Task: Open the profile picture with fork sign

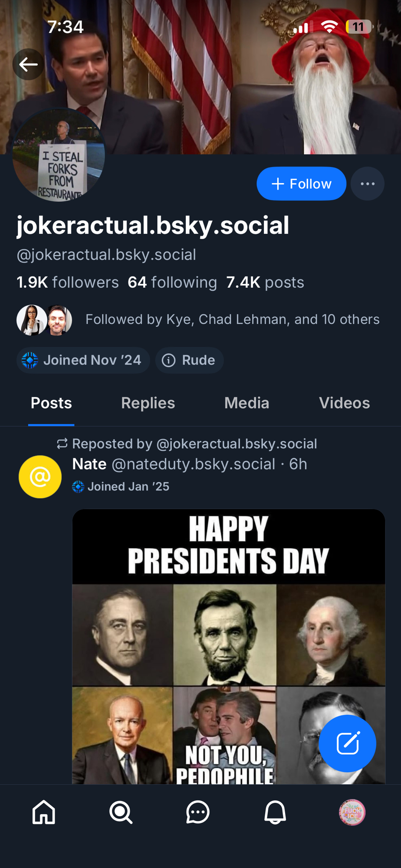Action: [59, 155]
